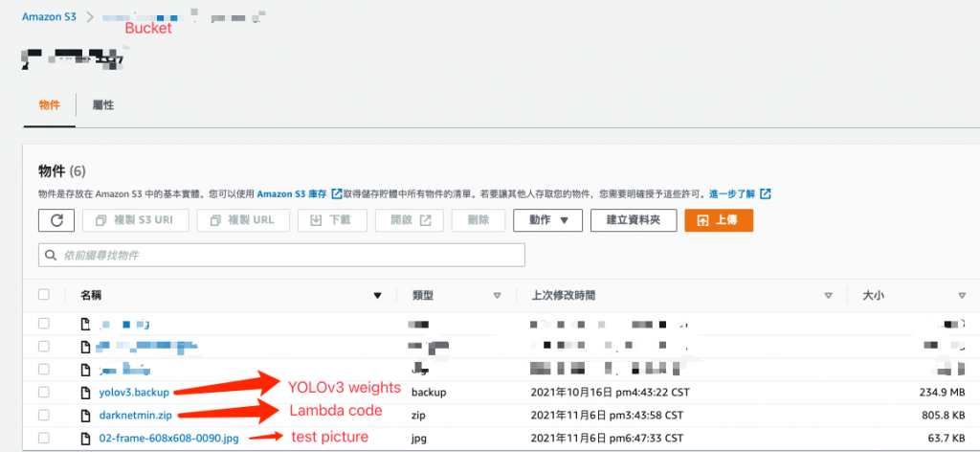Sort by the 上次修改時間 column arrow
The height and width of the screenshot is (452, 980).
(x=828, y=296)
